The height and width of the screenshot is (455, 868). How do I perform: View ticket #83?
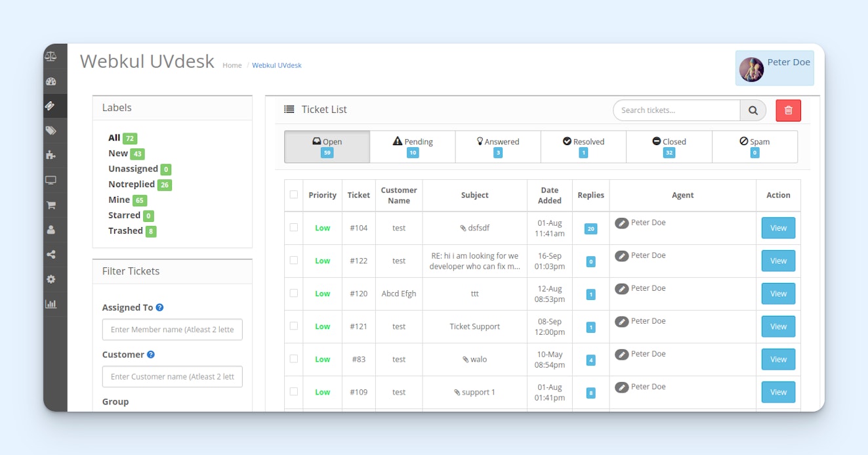[x=778, y=359]
